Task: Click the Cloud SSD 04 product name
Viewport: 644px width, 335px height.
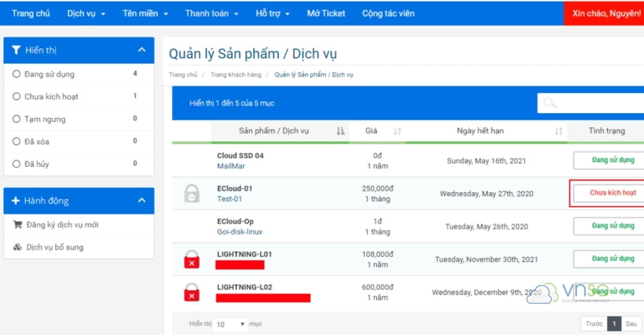Action: tap(240, 156)
